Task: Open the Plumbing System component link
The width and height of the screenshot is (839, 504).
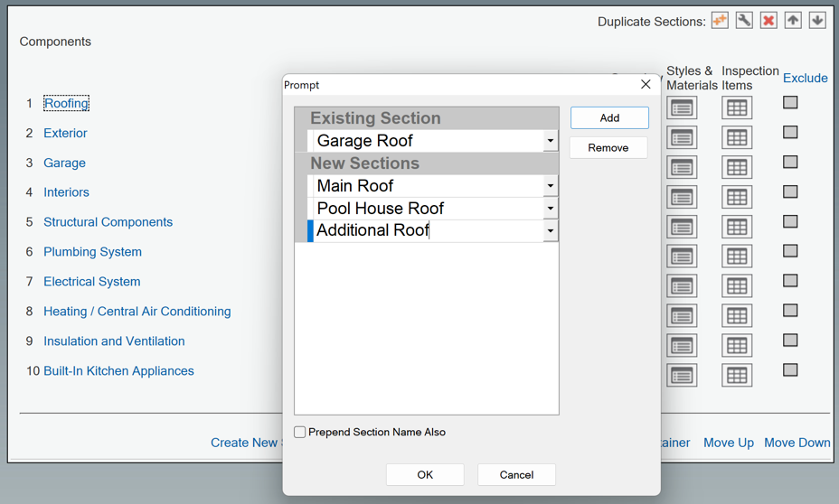Action: (x=92, y=252)
